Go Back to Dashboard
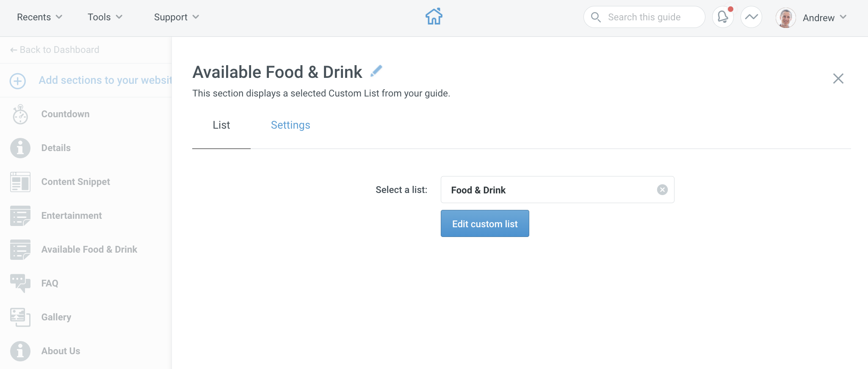 tap(55, 50)
